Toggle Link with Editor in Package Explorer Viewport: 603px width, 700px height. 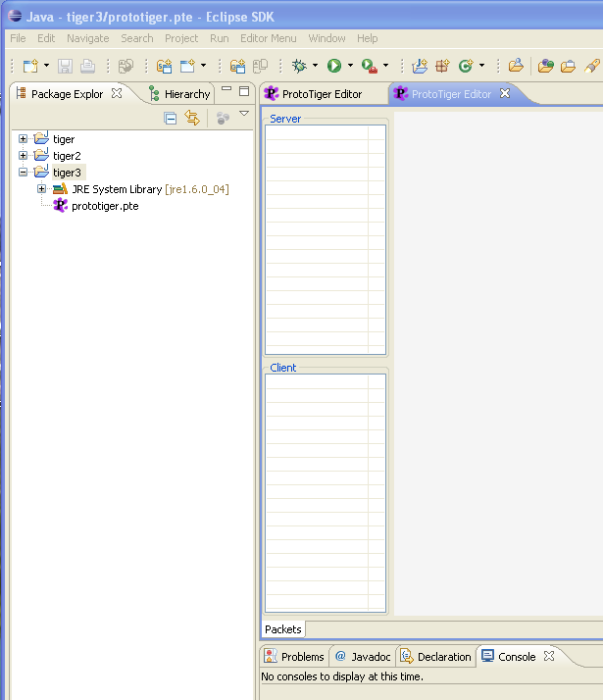192,118
